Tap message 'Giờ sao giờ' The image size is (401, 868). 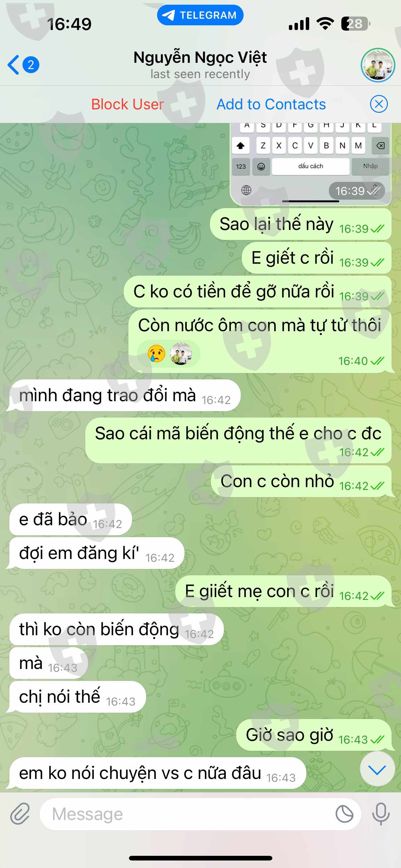314,735
